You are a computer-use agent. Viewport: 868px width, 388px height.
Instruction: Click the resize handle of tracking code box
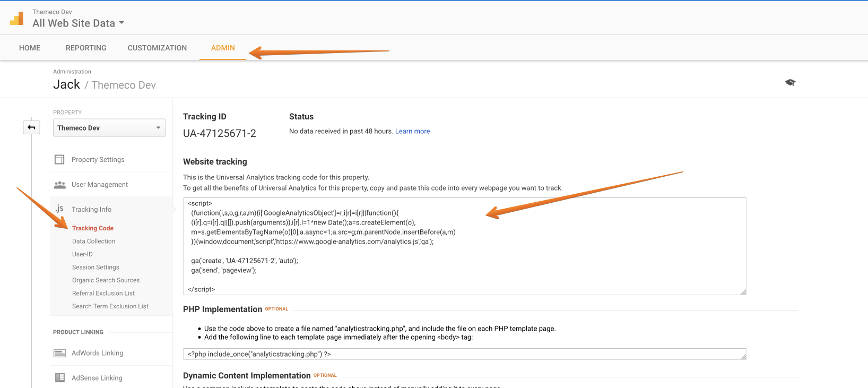(743, 291)
